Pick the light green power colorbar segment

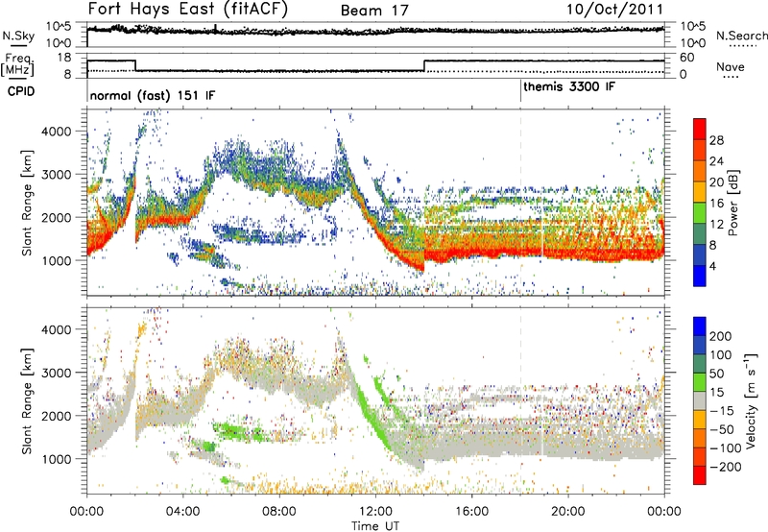coord(700,213)
